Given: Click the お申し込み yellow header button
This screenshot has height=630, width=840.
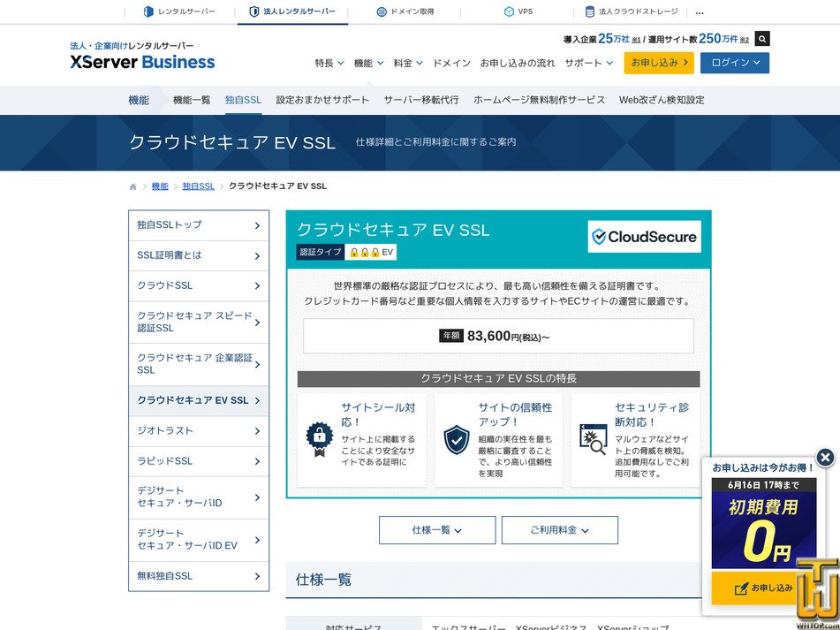Looking at the screenshot, I should [x=659, y=63].
